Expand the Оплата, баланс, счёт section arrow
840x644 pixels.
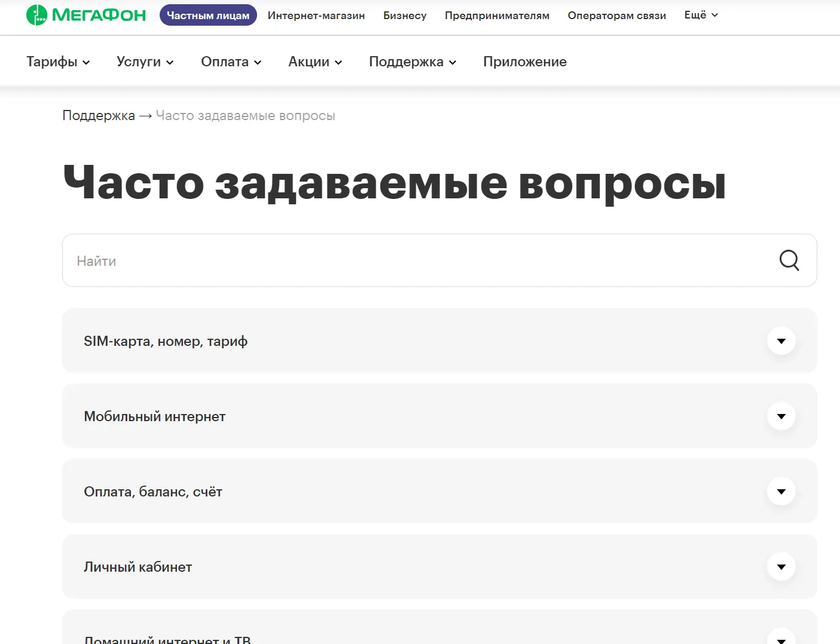781,492
